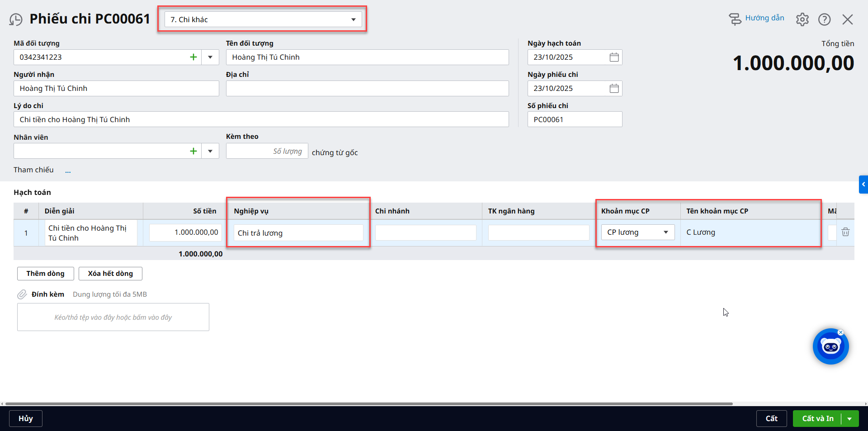This screenshot has height=431, width=868.
Task: Click the help question mark icon
Action: click(x=824, y=19)
